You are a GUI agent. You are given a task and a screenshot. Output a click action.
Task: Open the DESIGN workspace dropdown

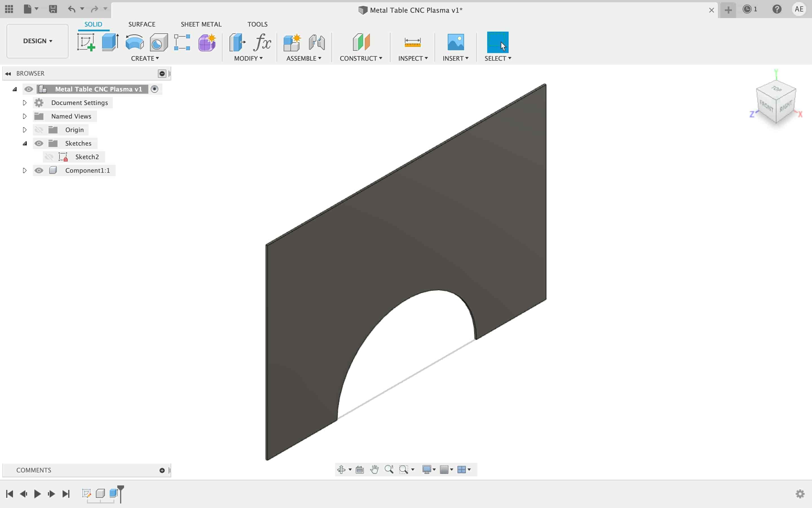coord(37,41)
